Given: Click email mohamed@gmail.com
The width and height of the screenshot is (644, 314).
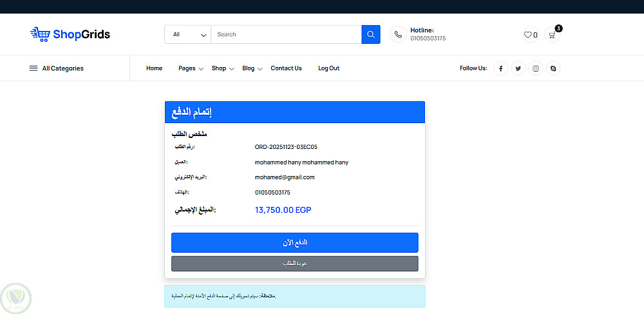Looking at the screenshot, I should point(285,177).
